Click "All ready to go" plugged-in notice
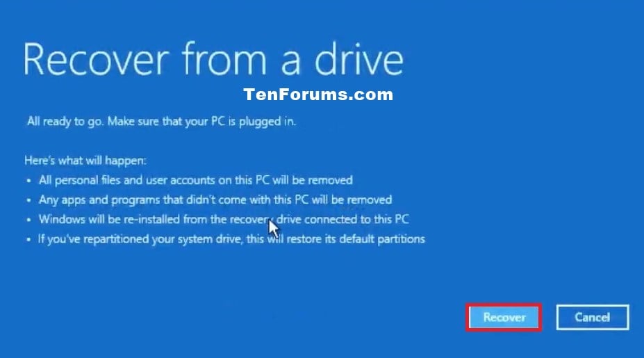Viewport: 644px width, 358px height. (161, 122)
